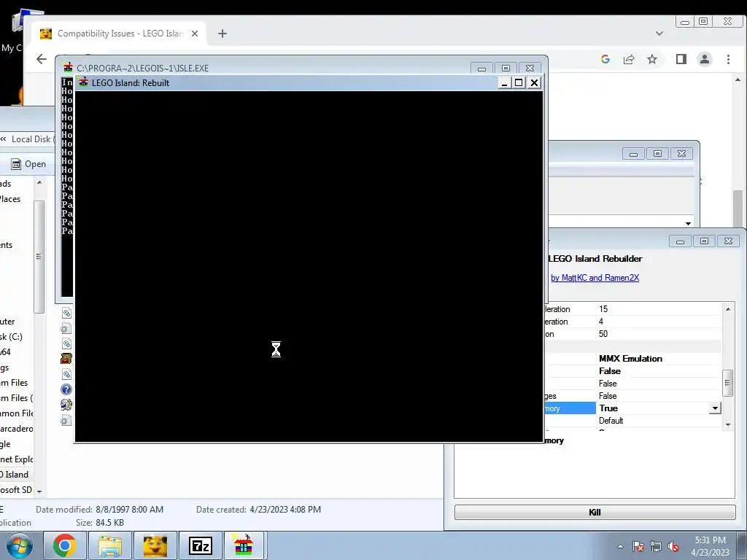The width and height of the screenshot is (747, 560).
Task: Select the treasure chest file icon in Explorer
Action: (66, 359)
